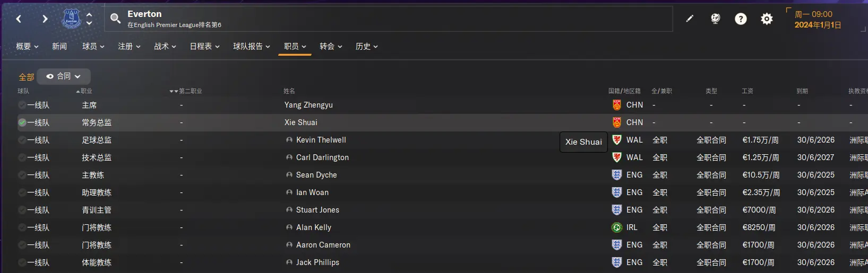Click the date and time display
Screen dimensions: 868x273
tap(818, 20)
